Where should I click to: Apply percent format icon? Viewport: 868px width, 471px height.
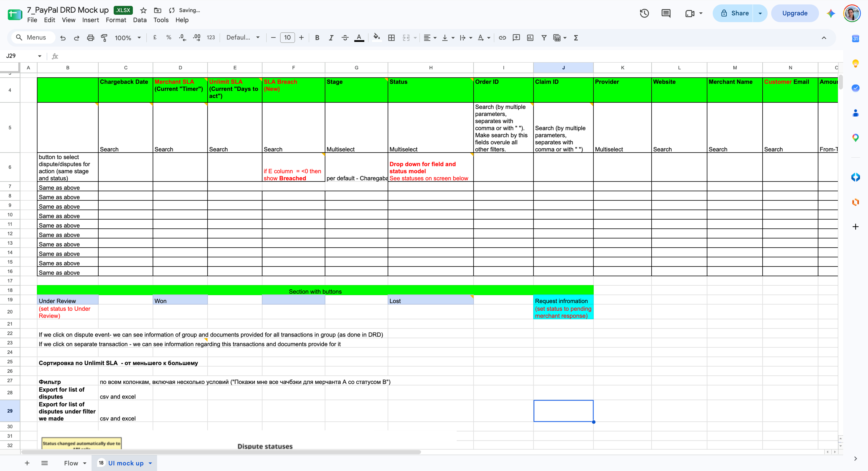tap(169, 38)
